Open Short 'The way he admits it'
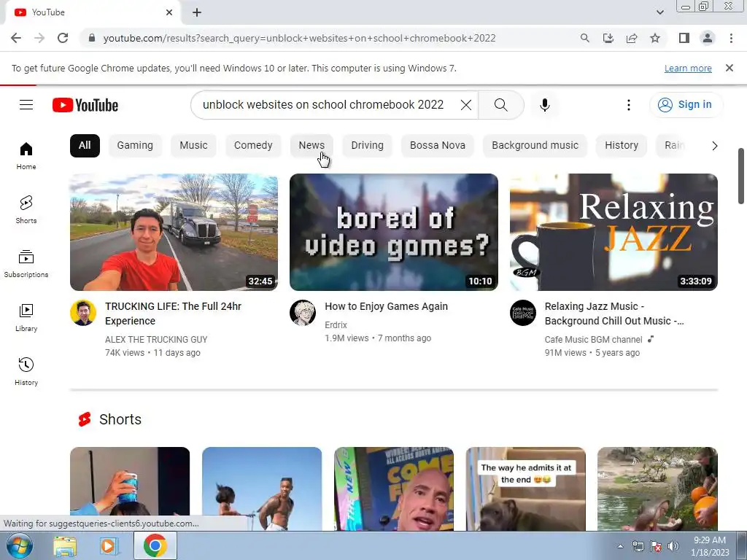 (x=525, y=489)
